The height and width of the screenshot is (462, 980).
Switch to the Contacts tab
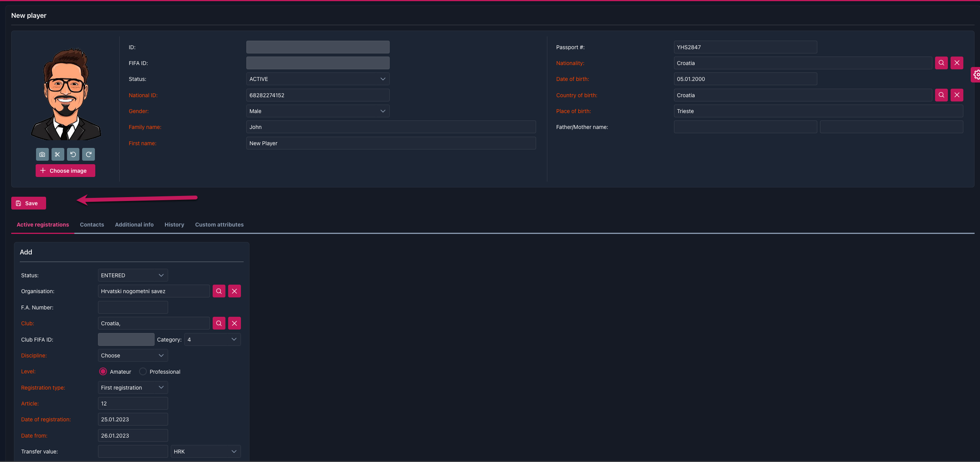[x=92, y=225]
